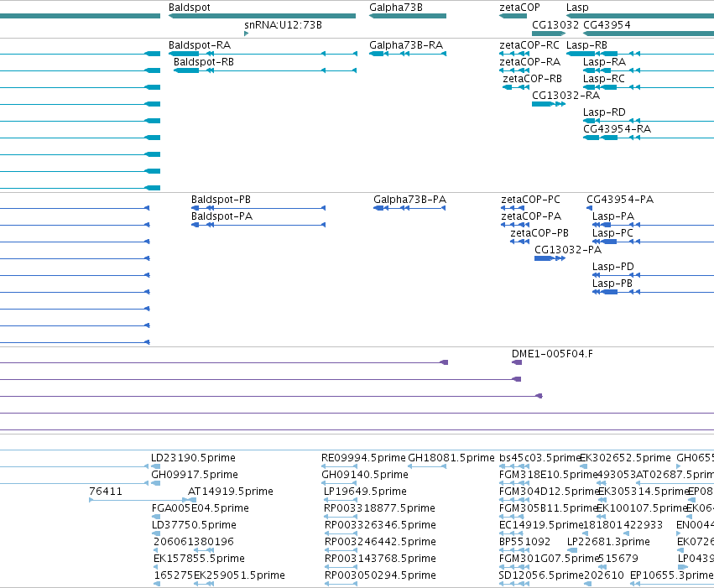Select transcript label zetaCOP-RB
714x588 pixels.
click(x=532, y=79)
